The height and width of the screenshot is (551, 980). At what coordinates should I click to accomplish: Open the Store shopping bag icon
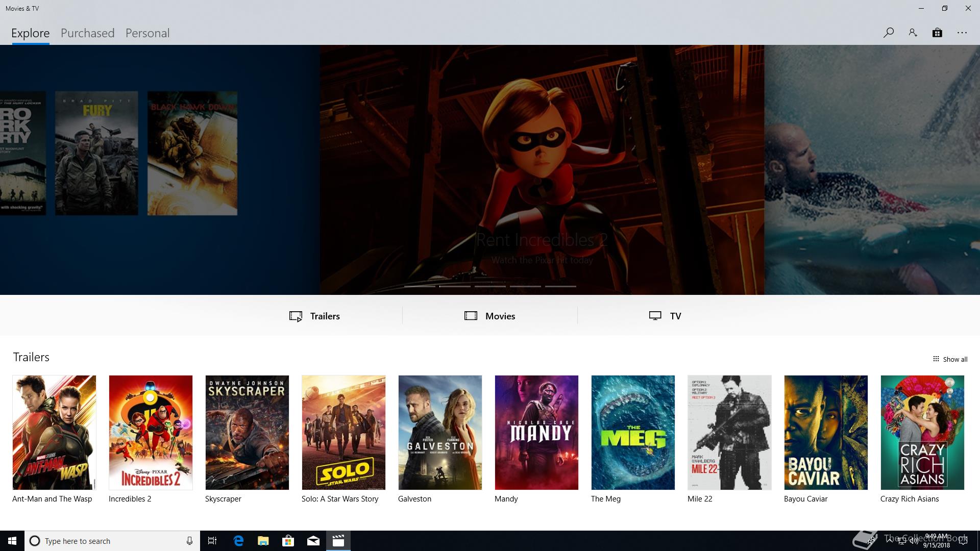point(937,33)
